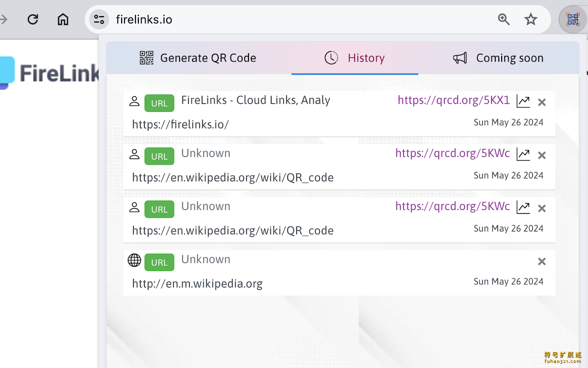Image resolution: width=588 pixels, height=368 pixels.
Task: Delete the firelinks.io history entry
Action: (542, 102)
